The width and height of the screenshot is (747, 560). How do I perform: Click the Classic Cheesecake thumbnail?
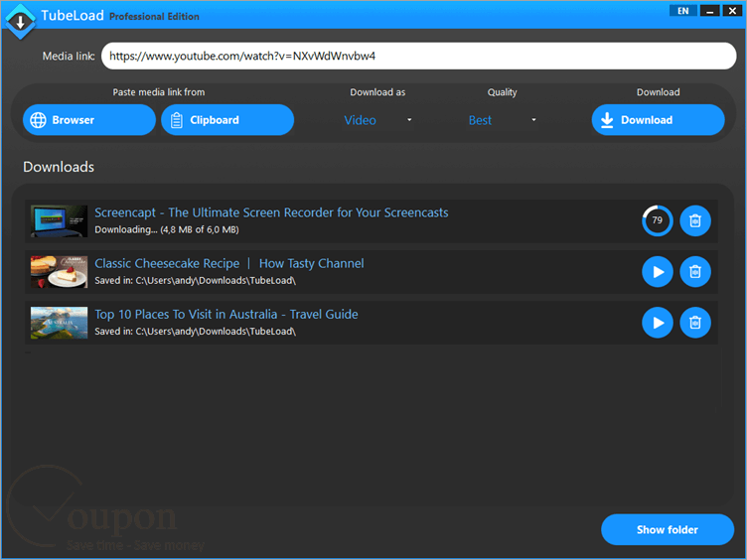59,272
